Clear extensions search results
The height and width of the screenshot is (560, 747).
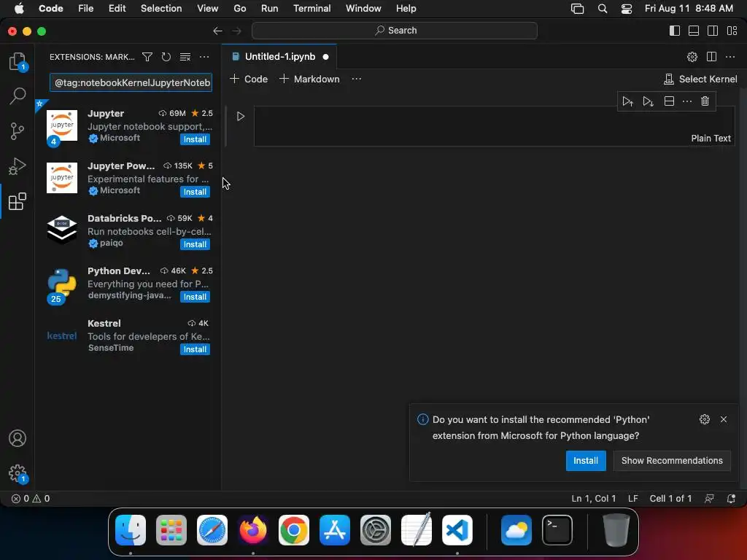tap(185, 57)
